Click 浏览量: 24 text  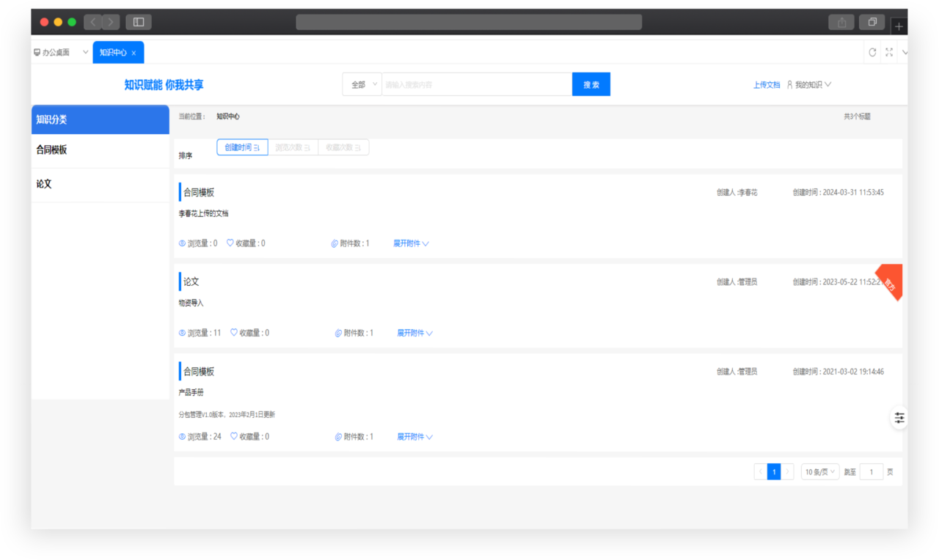click(204, 437)
